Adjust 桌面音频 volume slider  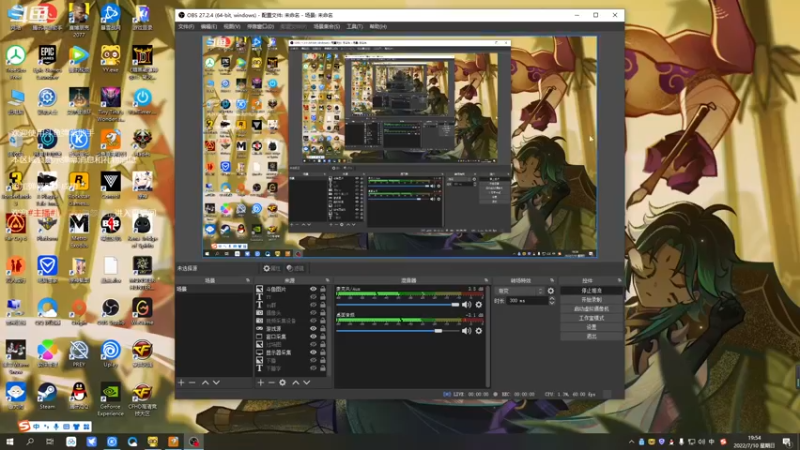pyautogui.click(x=397, y=331)
